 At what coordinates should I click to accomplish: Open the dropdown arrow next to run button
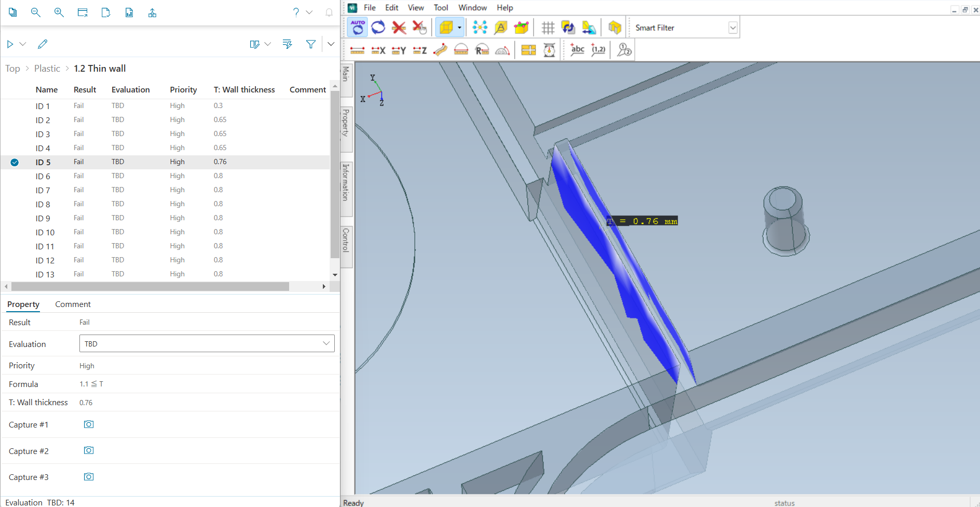[23, 44]
